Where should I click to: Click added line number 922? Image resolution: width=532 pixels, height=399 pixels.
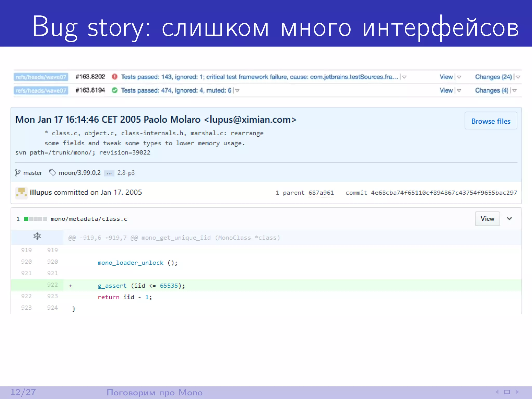(52, 285)
